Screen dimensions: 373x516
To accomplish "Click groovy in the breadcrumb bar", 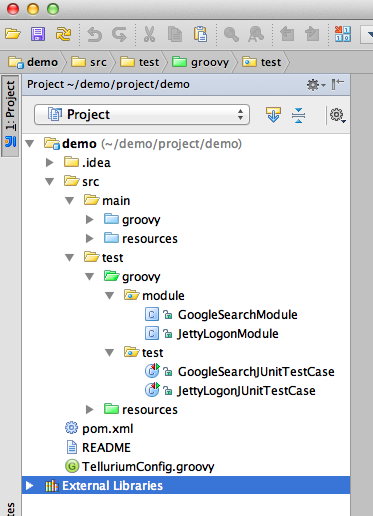I will click(x=201, y=62).
